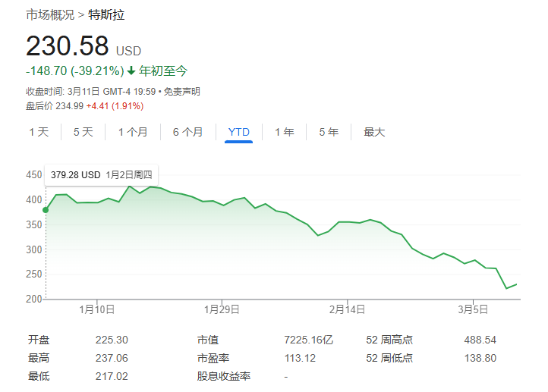This screenshot has height=392, width=548.
Task: Select the 最大 range tab
Action: (374, 132)
